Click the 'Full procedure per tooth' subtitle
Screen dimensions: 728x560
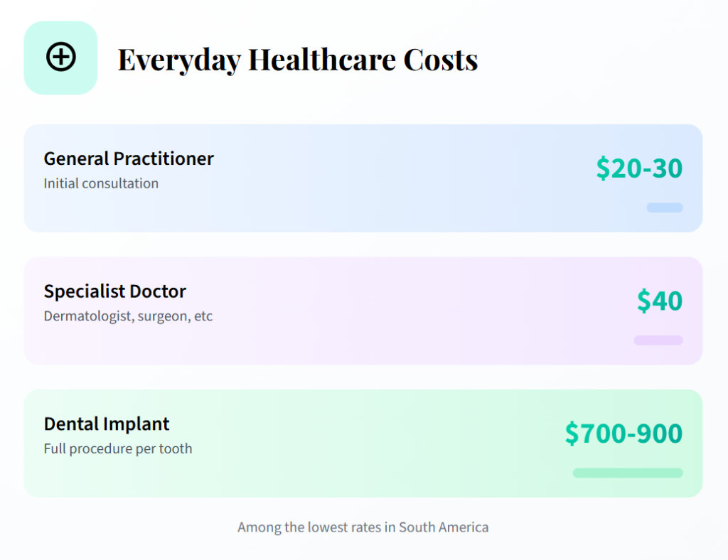[118, 449]
